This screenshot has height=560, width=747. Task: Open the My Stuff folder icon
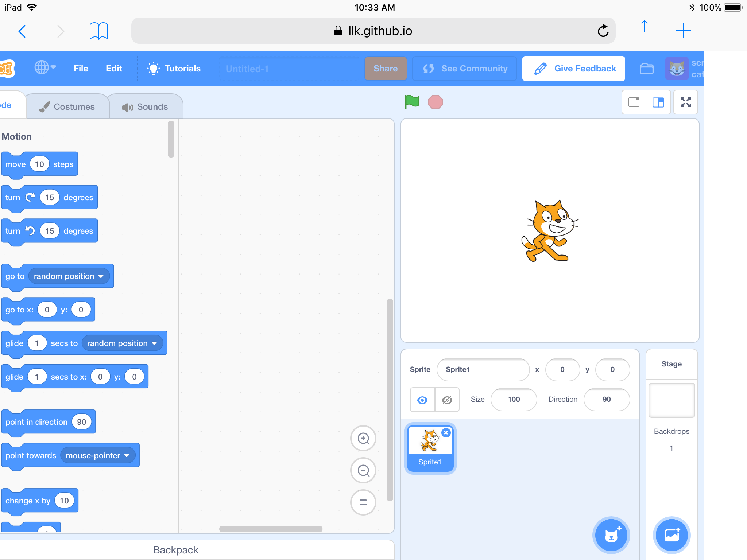[647, 69]
